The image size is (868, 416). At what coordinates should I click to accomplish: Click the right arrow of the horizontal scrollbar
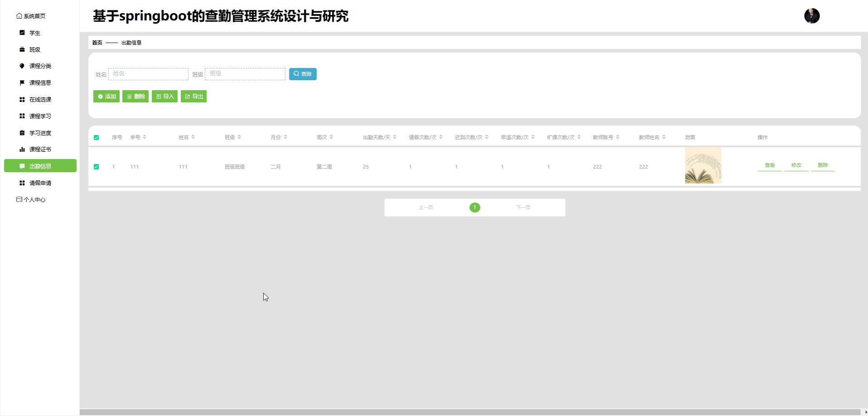[x=866, y=412]
